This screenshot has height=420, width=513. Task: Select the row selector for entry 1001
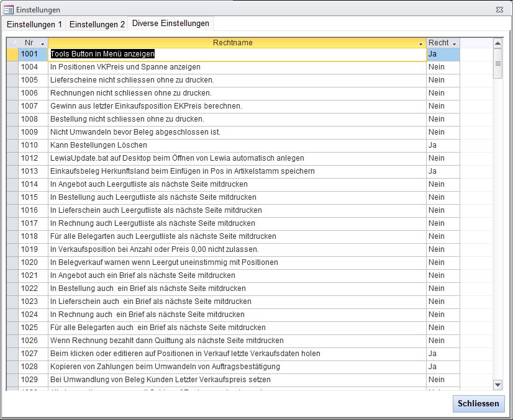[12, 54]
